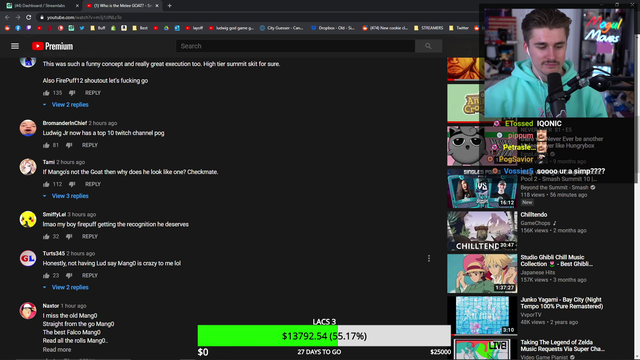Viewport: 640px width, 360px height.
Task: Open the Dropbox bookmark
Action: tap(333, 28)
